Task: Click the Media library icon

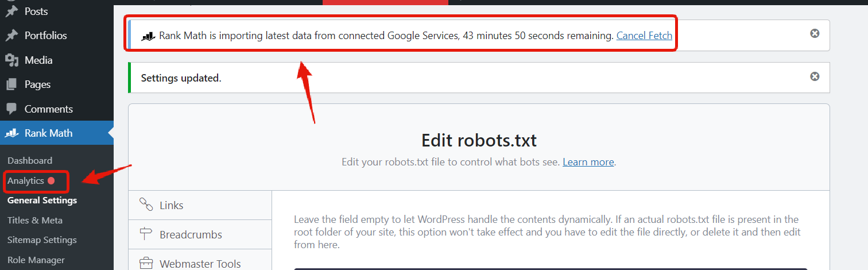Action: click(11, 60)
